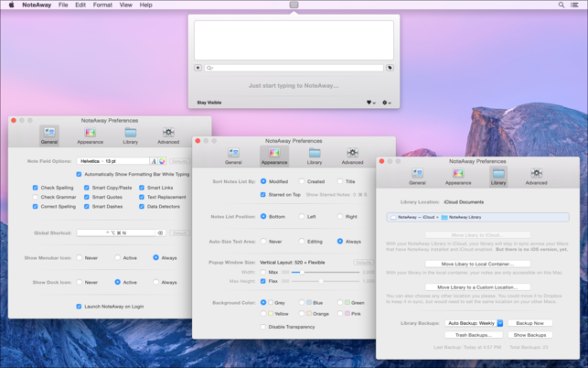Toggle Launch NoteAway on Login
Screen dimensions: 588x368
tap(79, 307)
